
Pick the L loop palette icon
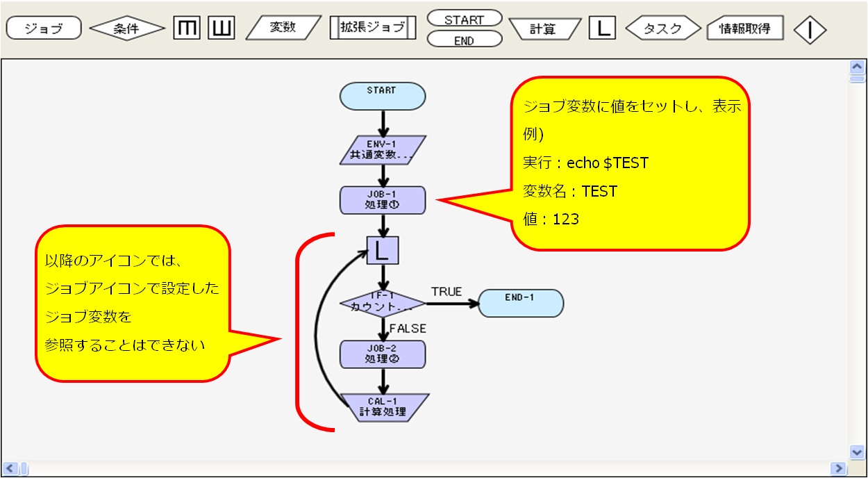[x=602, y=28]
